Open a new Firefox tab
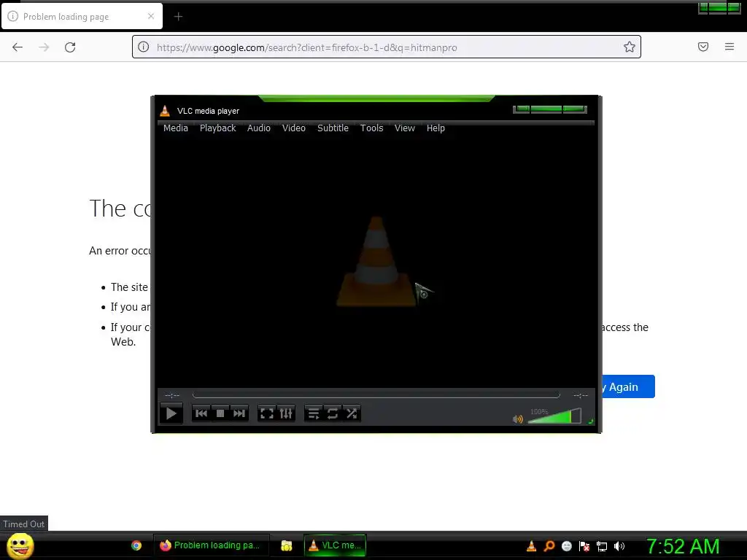Viewport: 747px width, 560px height. coord(178,17)
